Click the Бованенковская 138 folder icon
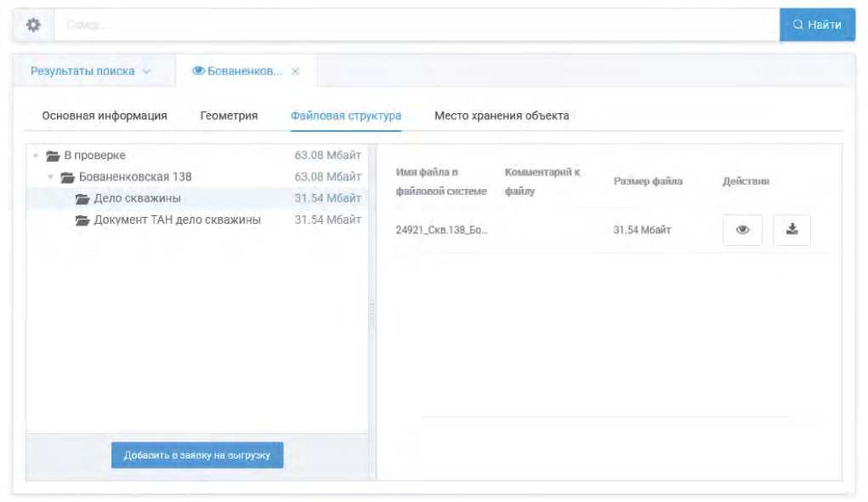The width and height of the screenshot is (868, 502). 68,177
